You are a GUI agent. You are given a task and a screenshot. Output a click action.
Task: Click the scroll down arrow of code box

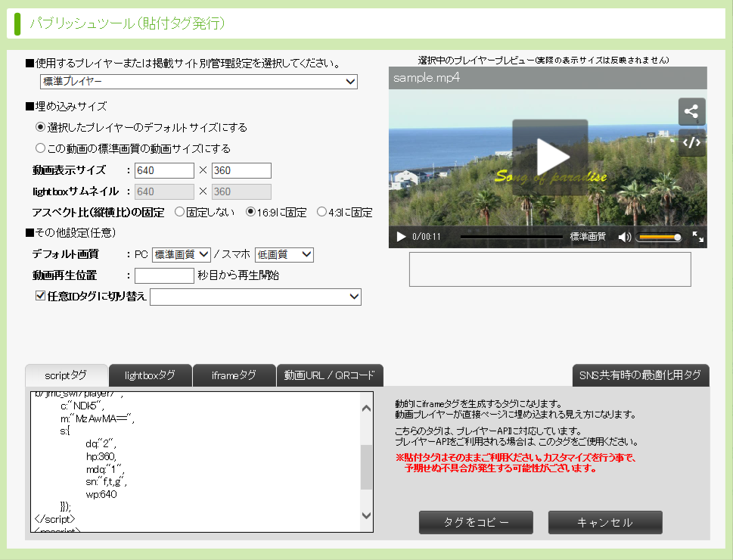coord(366,515)
